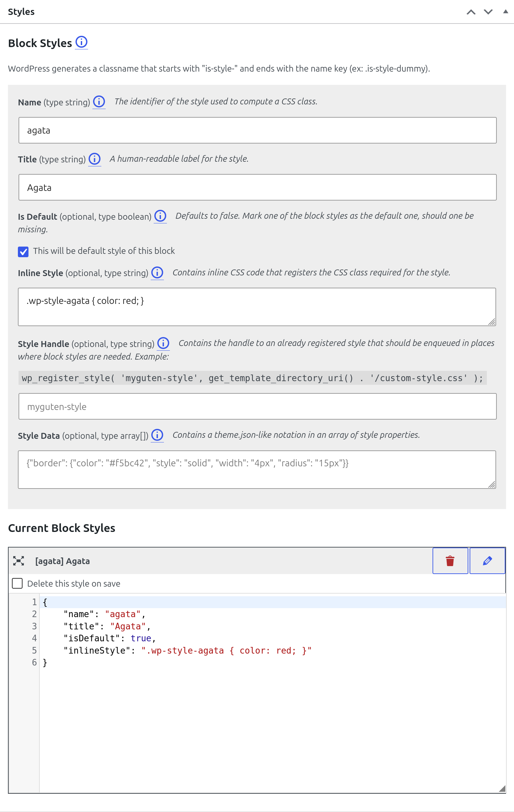Click the 'Styles' panel header title
The image size is (514, 812).
21,12
